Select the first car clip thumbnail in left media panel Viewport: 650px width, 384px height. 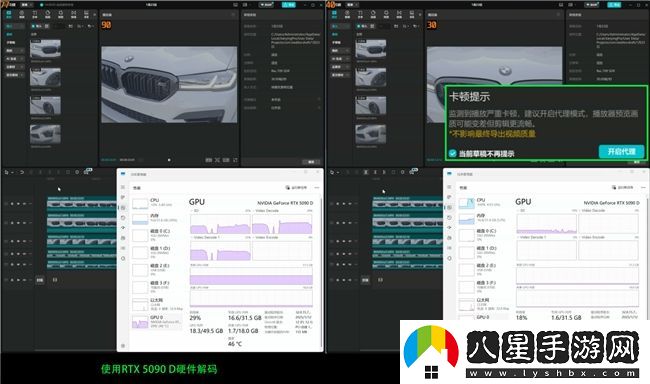(x=45, y=49)
